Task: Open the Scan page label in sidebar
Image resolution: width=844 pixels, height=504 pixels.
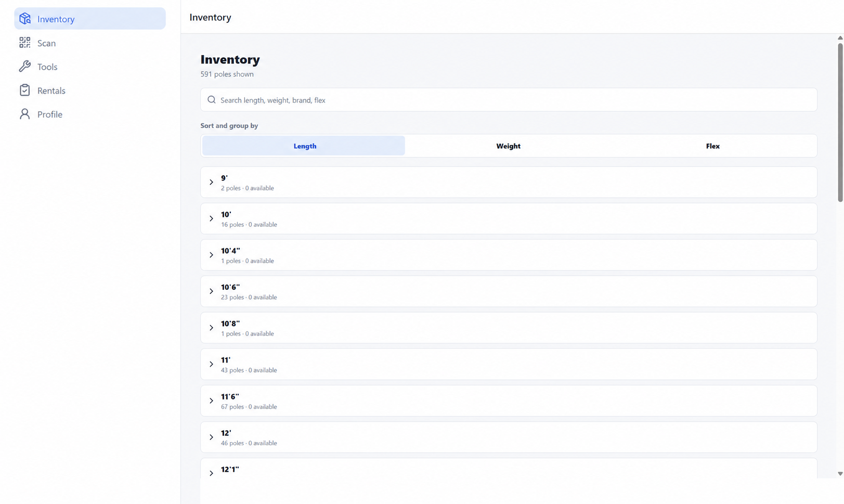Action: click(x=46, y=43)
